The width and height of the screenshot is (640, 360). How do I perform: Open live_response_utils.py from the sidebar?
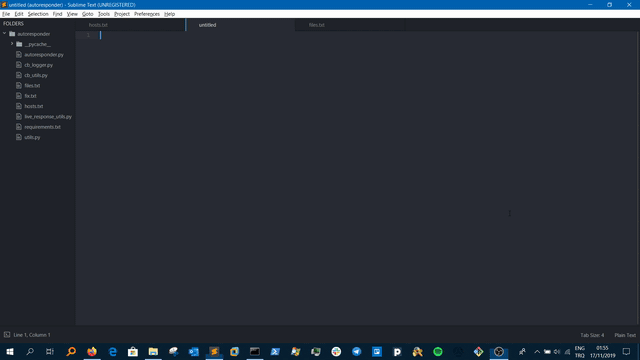tap(48, 117)
